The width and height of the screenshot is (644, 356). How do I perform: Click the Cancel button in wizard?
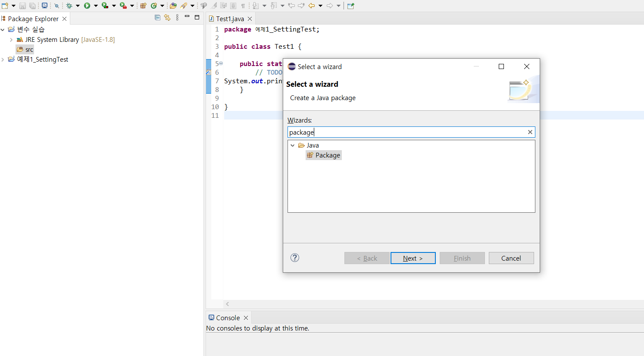[x=511, y=258]
